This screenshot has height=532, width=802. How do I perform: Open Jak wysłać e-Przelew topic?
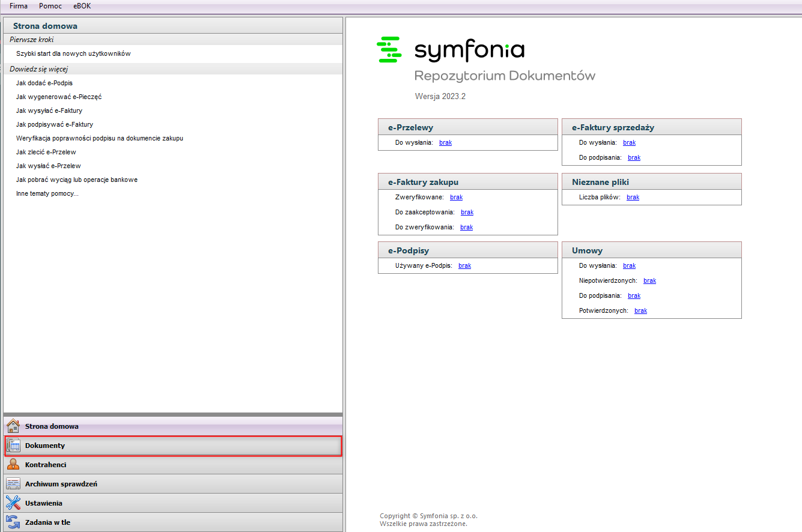point(49,166)
